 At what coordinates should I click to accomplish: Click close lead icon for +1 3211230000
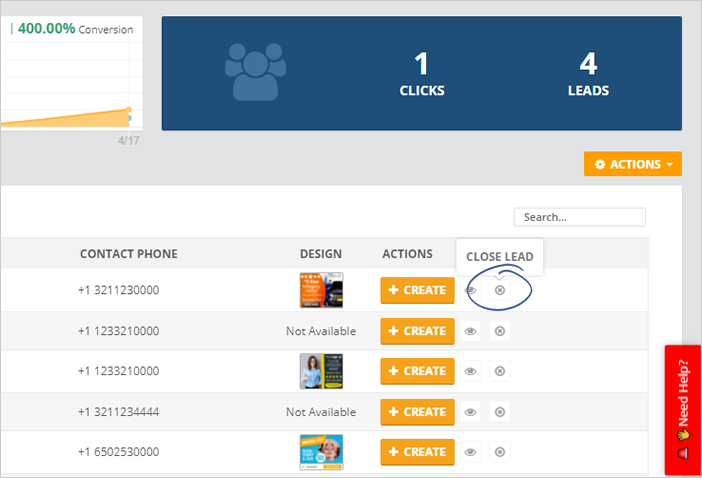[x=500, y=290]
